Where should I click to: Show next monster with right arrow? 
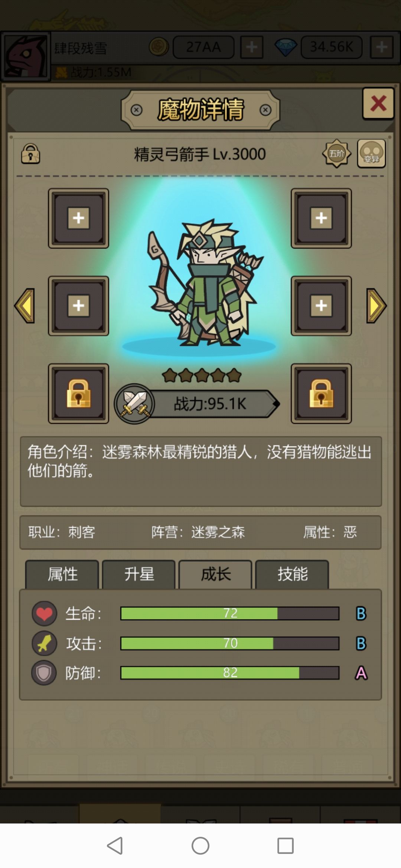(x=376, y=306)
